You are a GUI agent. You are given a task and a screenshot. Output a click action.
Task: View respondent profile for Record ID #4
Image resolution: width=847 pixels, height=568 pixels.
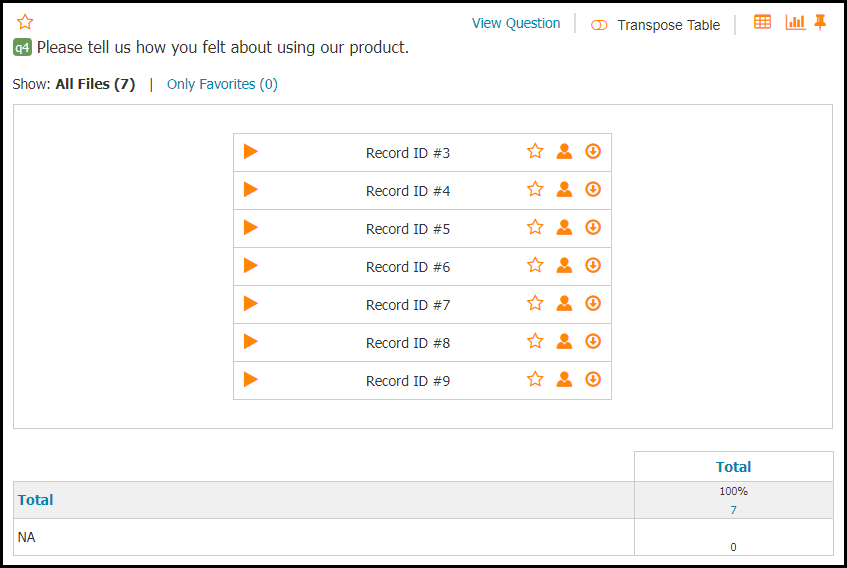click(564, 189)
